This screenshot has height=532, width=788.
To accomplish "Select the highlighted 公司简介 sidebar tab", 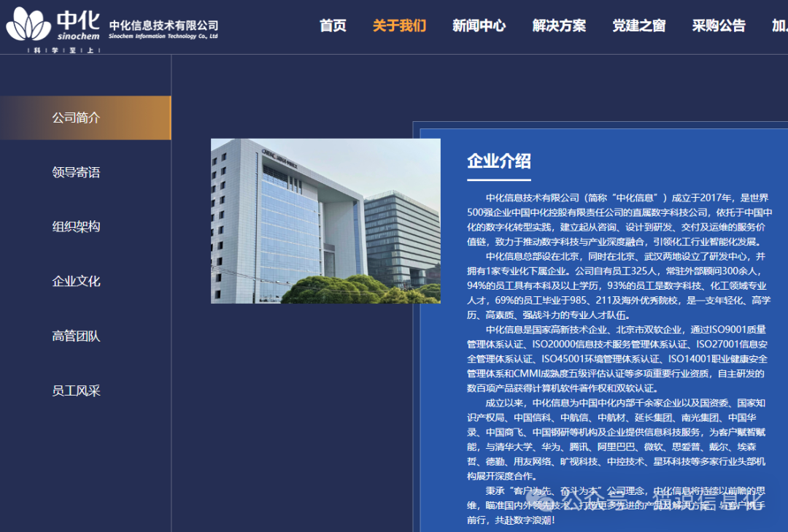I will [77, 117].
